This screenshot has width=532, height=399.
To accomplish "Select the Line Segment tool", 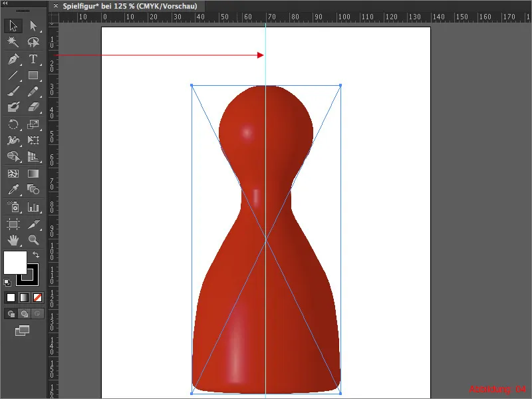I will pos(13,75).
